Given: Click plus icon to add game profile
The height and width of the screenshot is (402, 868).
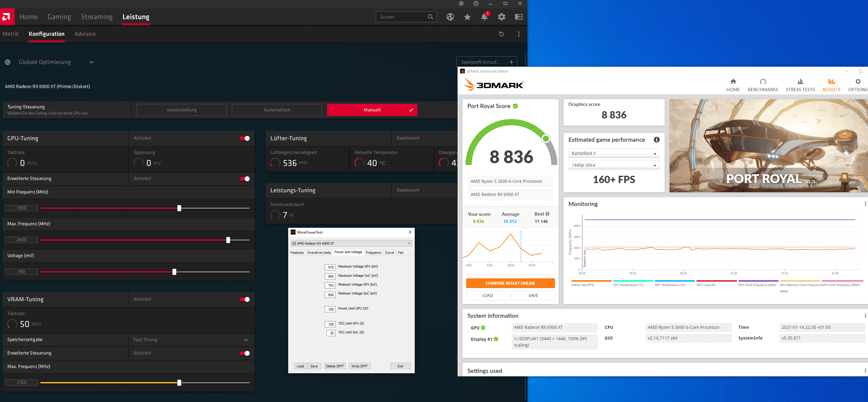Looking at the screenshot, I should pyautogui.click(x=511, y=62).
